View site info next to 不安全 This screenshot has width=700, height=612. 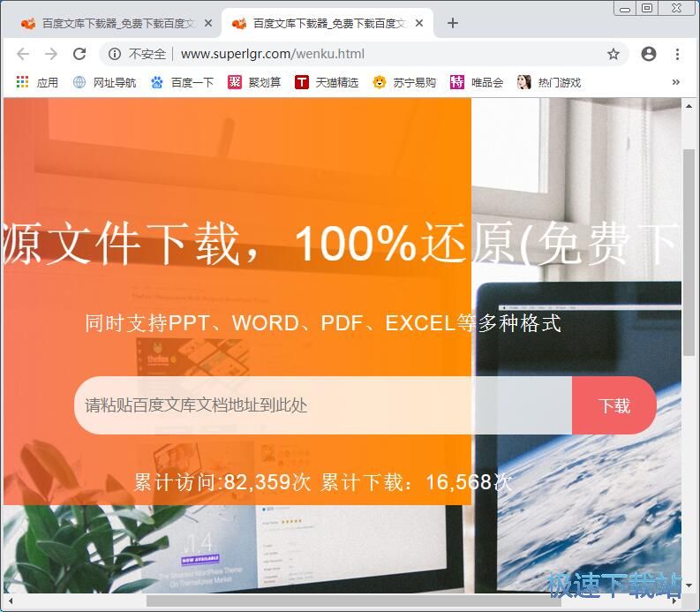point(114,54)
